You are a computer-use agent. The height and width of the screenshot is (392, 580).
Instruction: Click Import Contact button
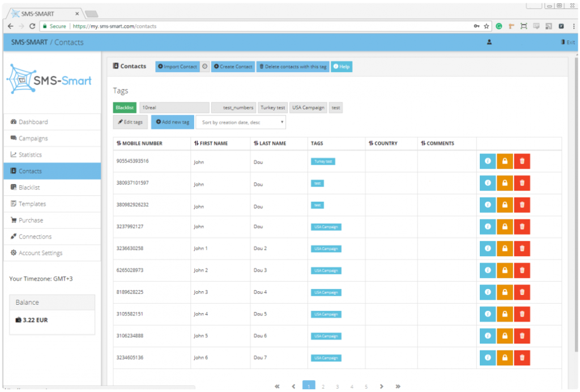point(177,67)
